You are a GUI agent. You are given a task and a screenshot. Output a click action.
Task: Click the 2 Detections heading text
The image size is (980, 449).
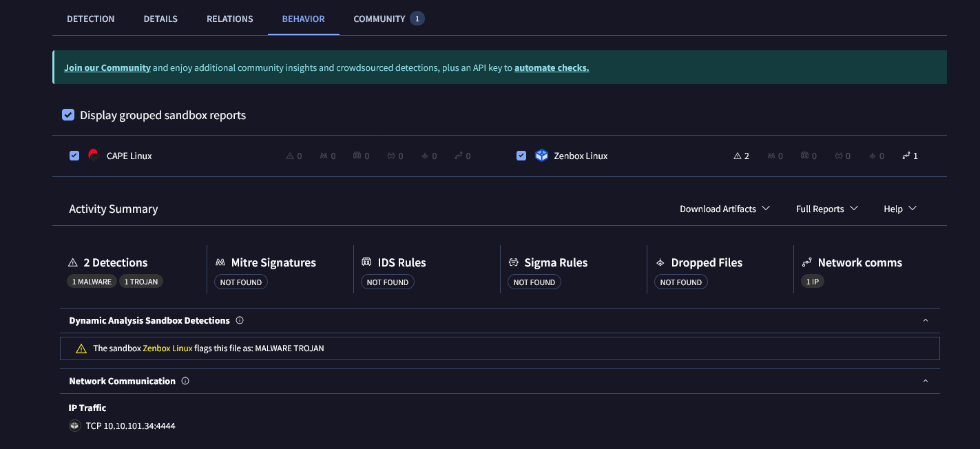[x=116, y=262]
